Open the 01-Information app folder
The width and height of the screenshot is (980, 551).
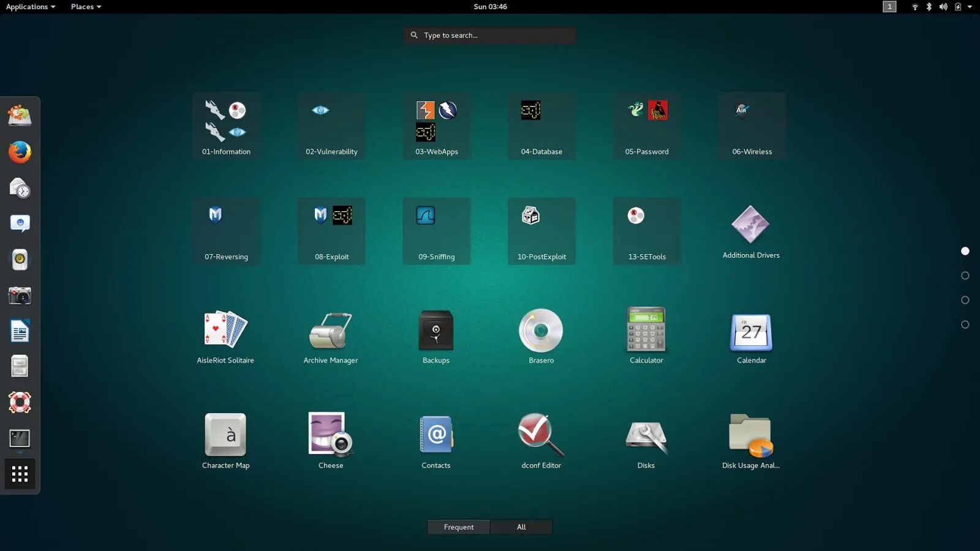(x=226, y=126)
